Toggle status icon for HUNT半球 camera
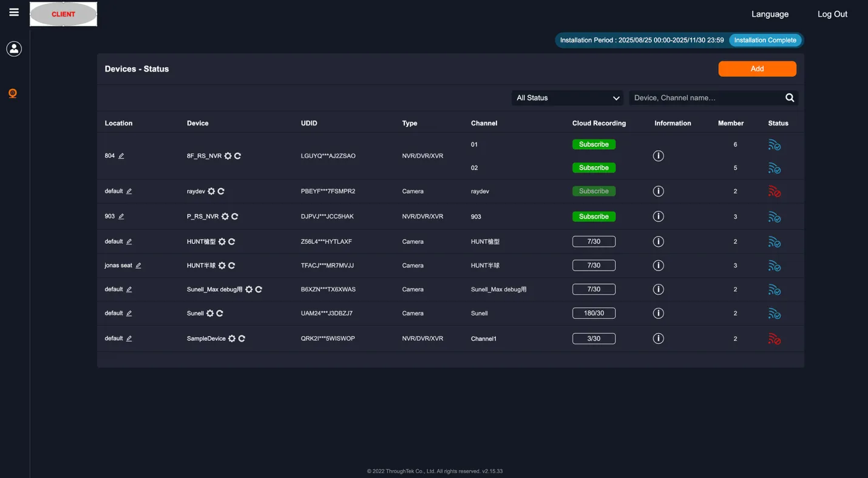This screenshot has height=478, width=868. point(775,266)
